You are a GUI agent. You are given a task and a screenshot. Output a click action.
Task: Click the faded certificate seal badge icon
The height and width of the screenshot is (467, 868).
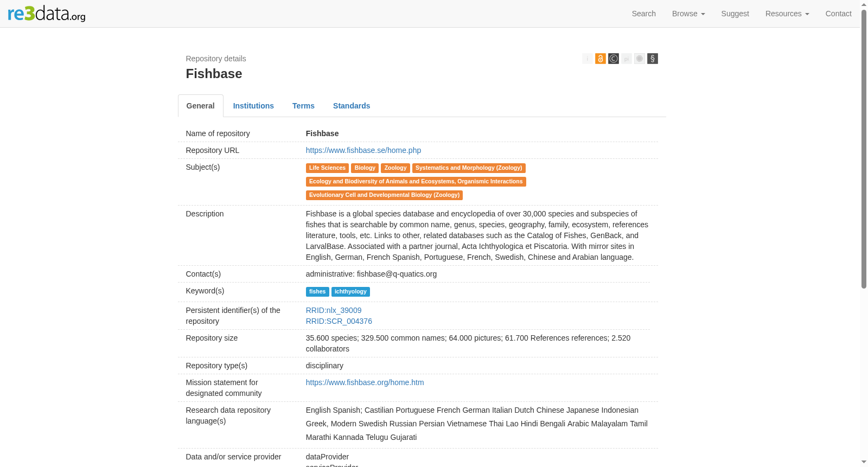click(x=639, y=59)
